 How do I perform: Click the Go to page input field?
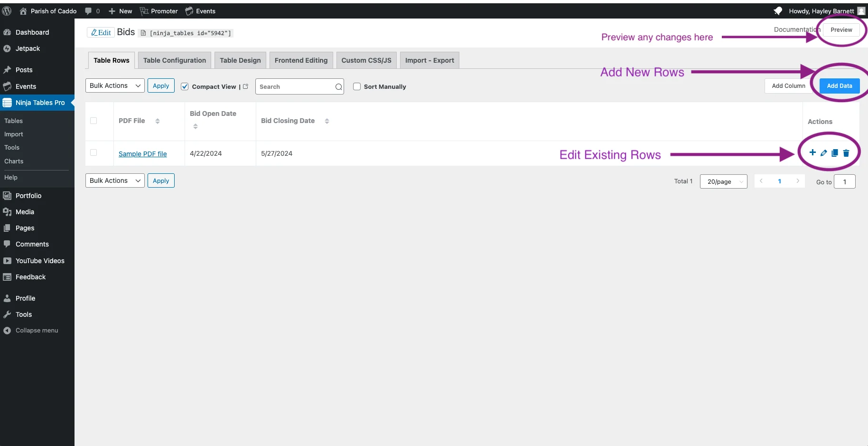[x=844, y=182]
